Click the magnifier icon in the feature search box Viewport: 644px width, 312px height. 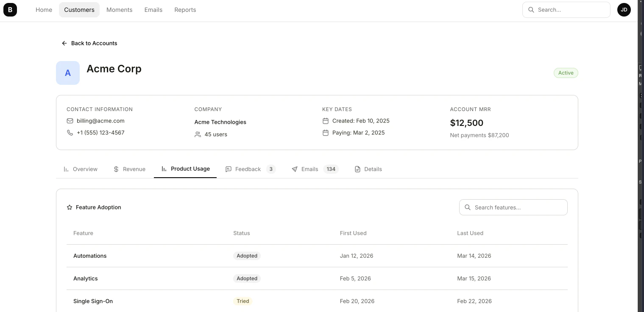tap(468, 207)
